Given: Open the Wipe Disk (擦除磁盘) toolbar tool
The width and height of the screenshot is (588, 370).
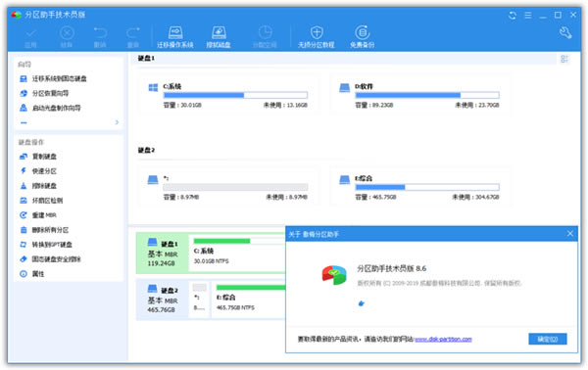Looking at the screenshot, I should [219, 36].
